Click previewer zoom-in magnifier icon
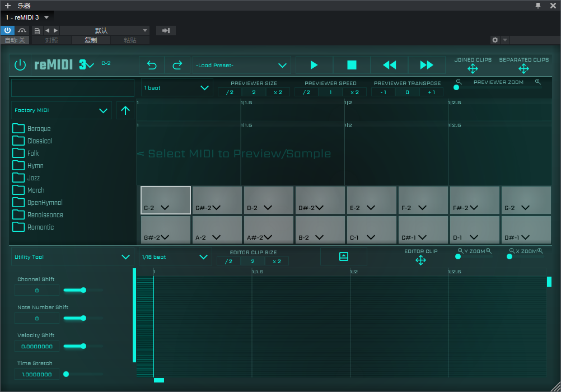The image size is (561, 392). 537,82
